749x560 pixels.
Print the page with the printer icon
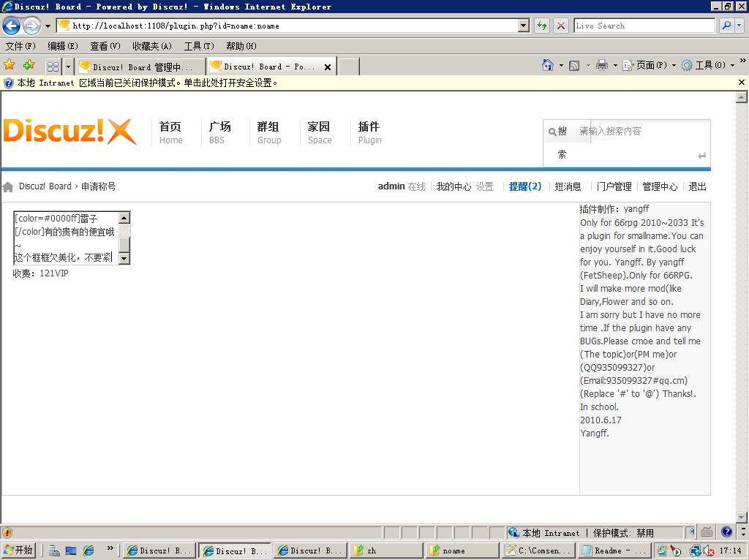pyautogui.click(x=602, y=65)
